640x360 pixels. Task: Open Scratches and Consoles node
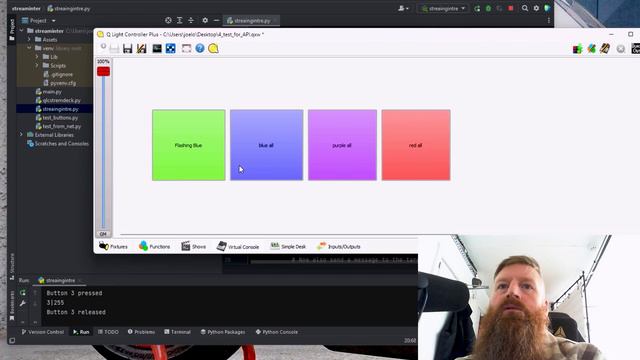pos(58,144)
